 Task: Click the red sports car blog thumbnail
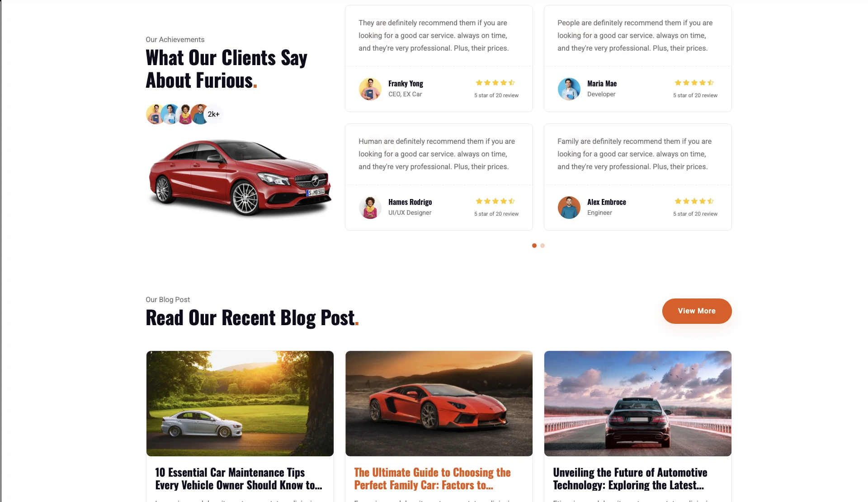tap(439, 403)
